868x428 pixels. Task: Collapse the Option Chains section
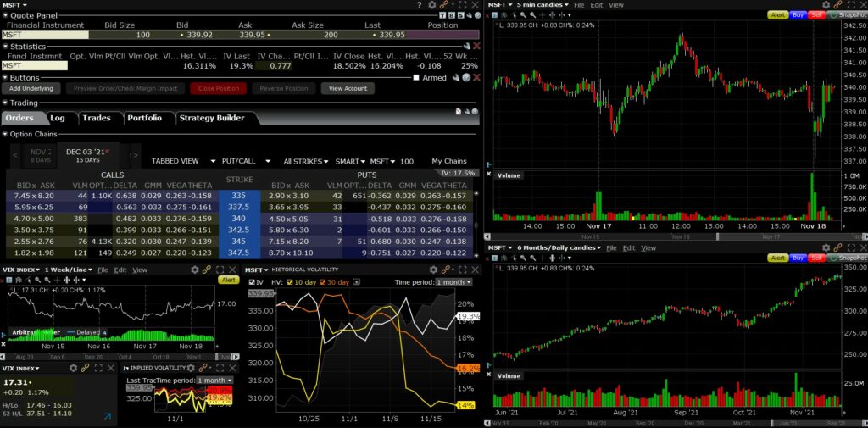pos(5,134)
